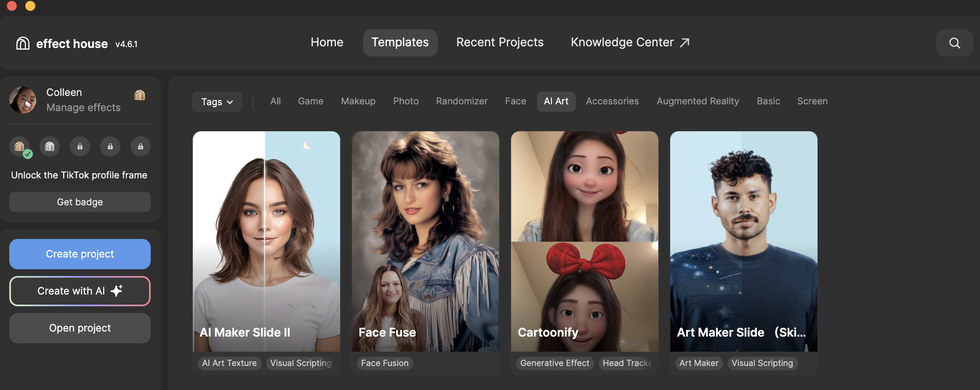Click the Generative Effect tag
Screen dimensions: 980x390
(x=555, y=363)
